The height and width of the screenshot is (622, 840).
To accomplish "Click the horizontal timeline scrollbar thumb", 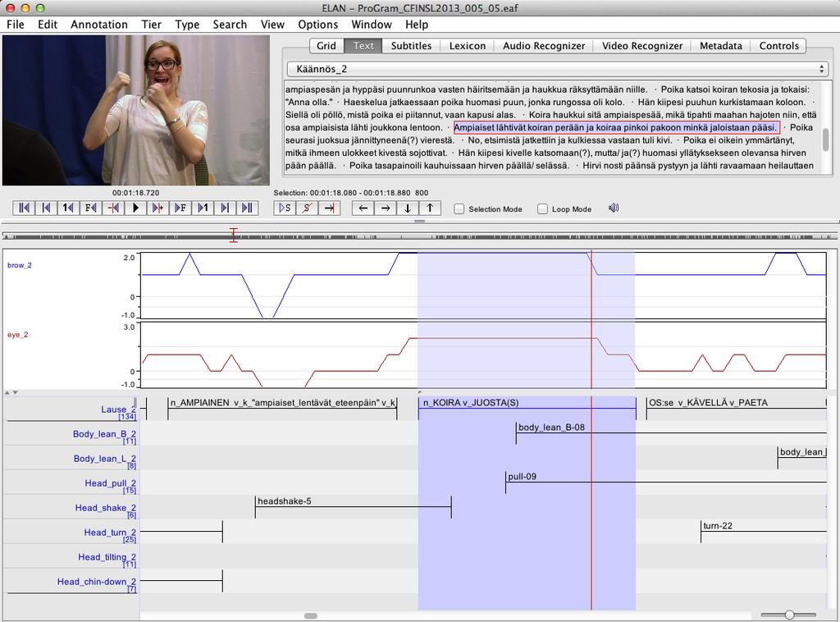I will click(x=311, y=615).
